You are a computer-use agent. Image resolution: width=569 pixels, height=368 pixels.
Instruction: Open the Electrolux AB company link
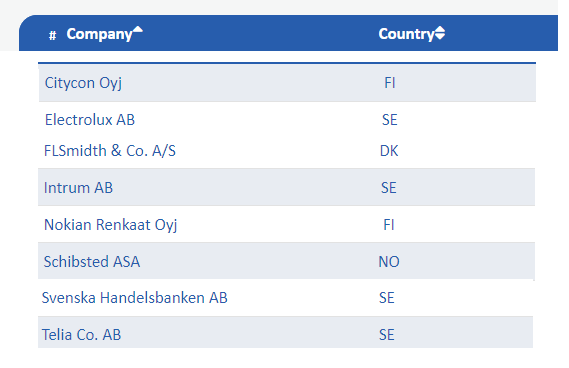click(90, 120)
